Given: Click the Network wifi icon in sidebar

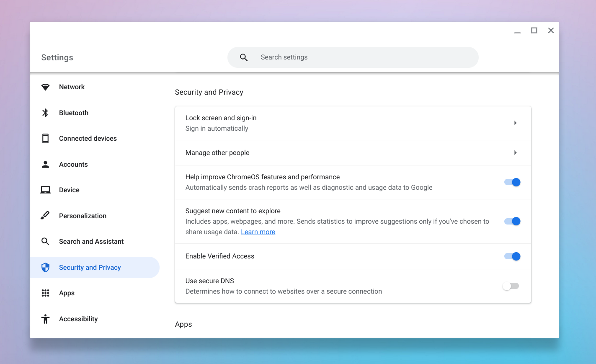Looking at the screenshot, I should [45, 87].
